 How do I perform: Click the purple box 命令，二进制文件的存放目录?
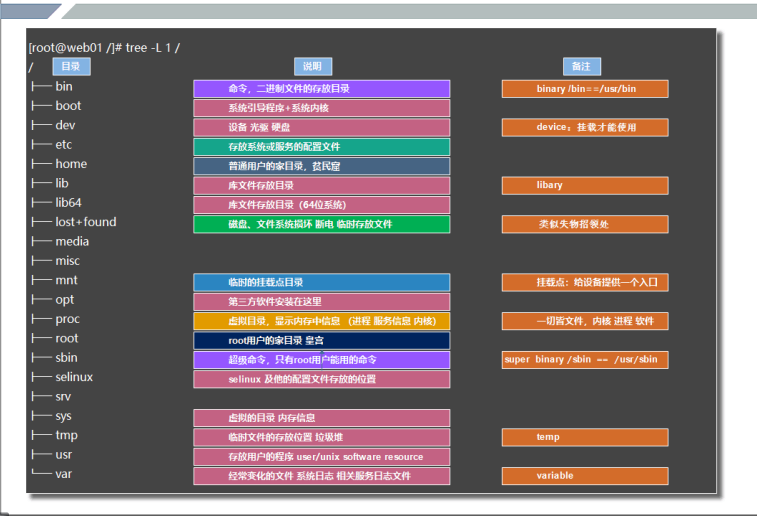[x=322, y=89]
